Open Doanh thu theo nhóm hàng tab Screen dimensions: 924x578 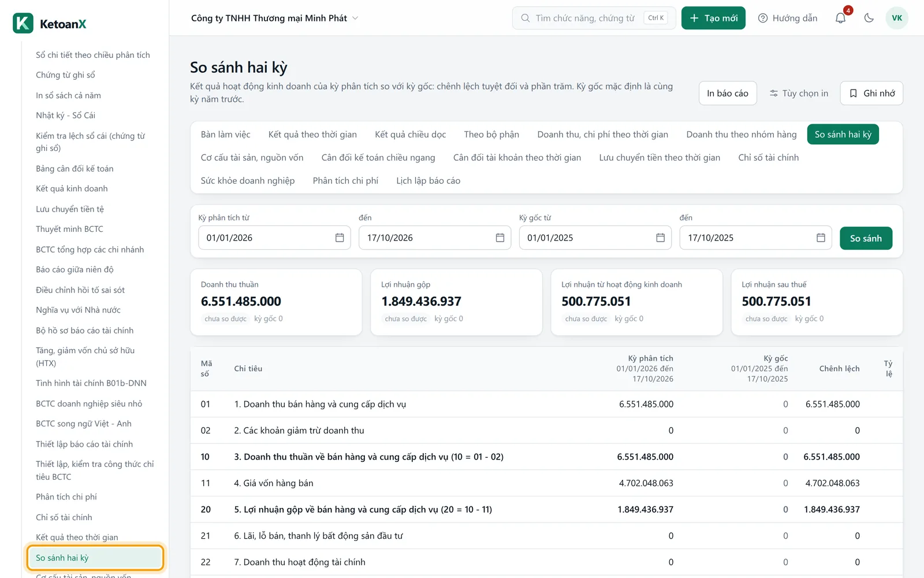click(742, 134)
